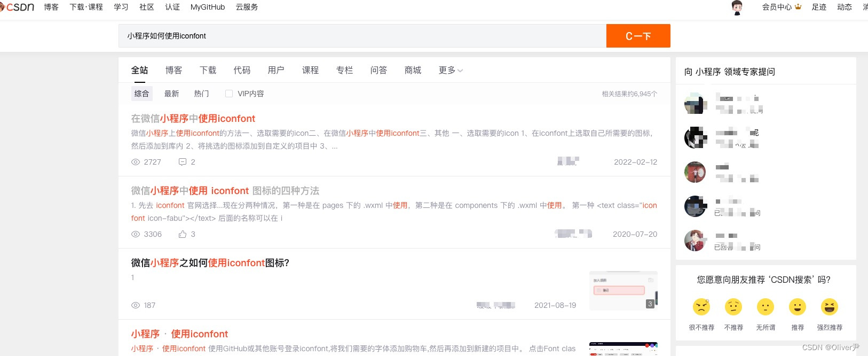Open 下载·课程 in the top navigation
This screenshot has height=356, width=868.
coord(86,7)
